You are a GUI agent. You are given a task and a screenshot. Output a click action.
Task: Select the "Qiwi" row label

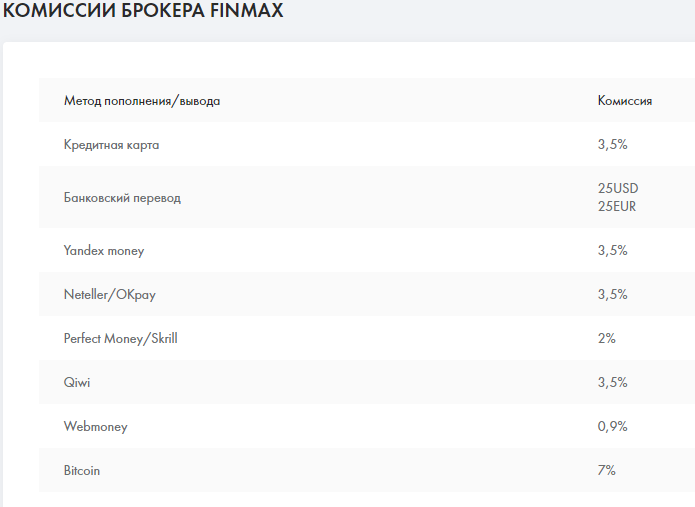[78, 383]
